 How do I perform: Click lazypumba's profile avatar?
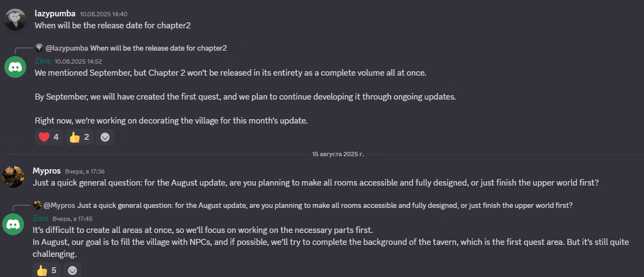15,20
